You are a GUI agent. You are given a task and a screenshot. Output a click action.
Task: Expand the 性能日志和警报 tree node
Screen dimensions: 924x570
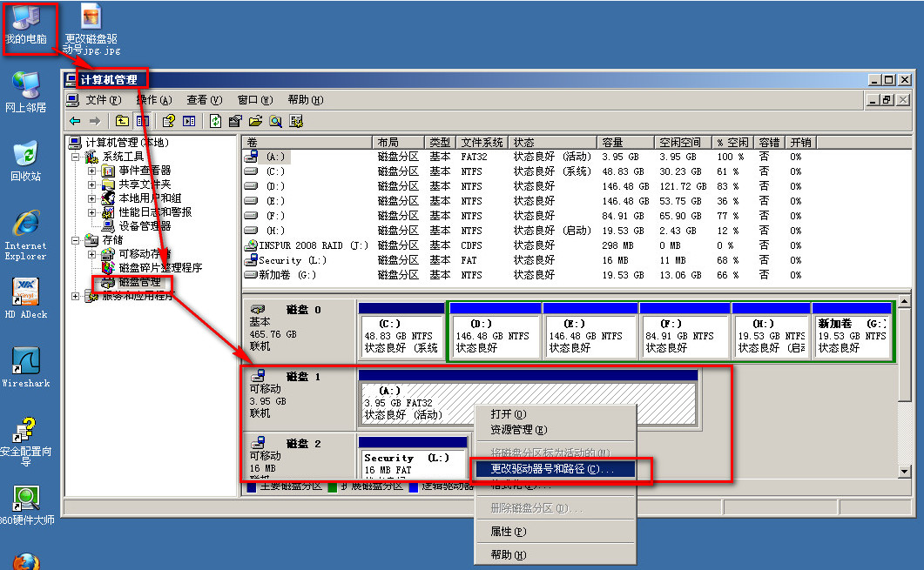pos(92,212)
